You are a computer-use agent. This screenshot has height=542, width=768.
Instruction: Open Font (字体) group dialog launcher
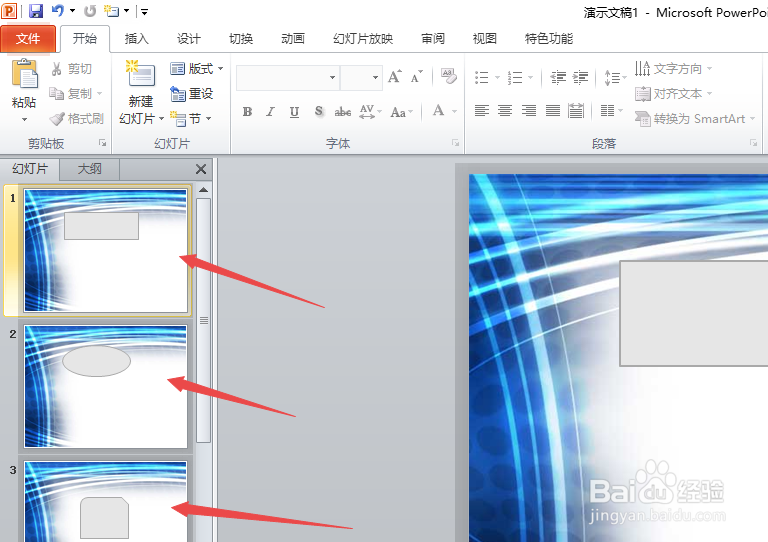[456, 143]
